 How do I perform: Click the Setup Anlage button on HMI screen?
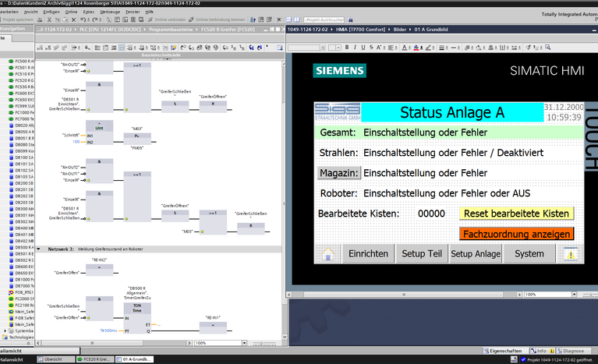click(476, 254)
